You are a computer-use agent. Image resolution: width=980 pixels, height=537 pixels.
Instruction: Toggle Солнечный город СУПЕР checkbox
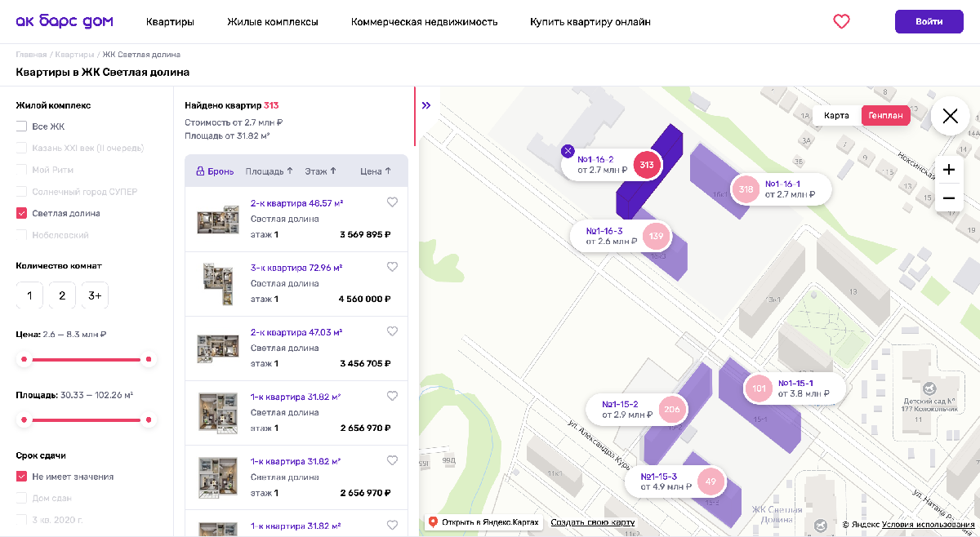pyautogui.click(x=21, y=192)
